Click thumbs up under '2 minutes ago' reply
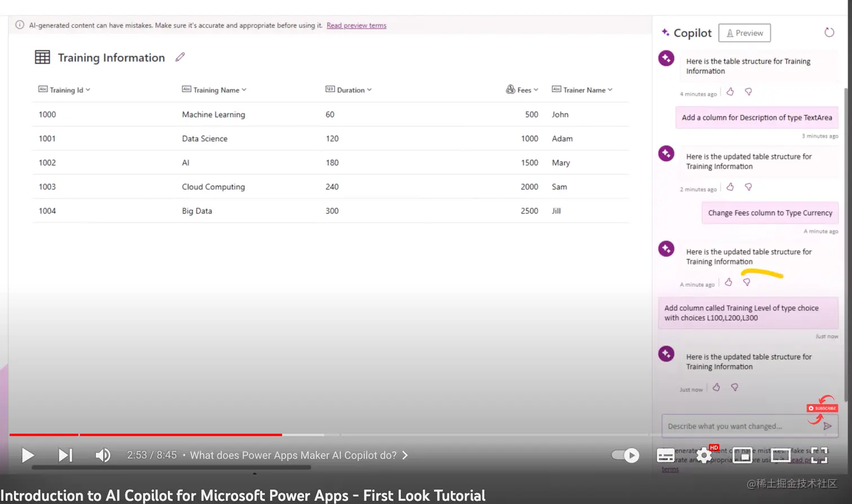Screen dimensions: 852x504 click(730, 186)
